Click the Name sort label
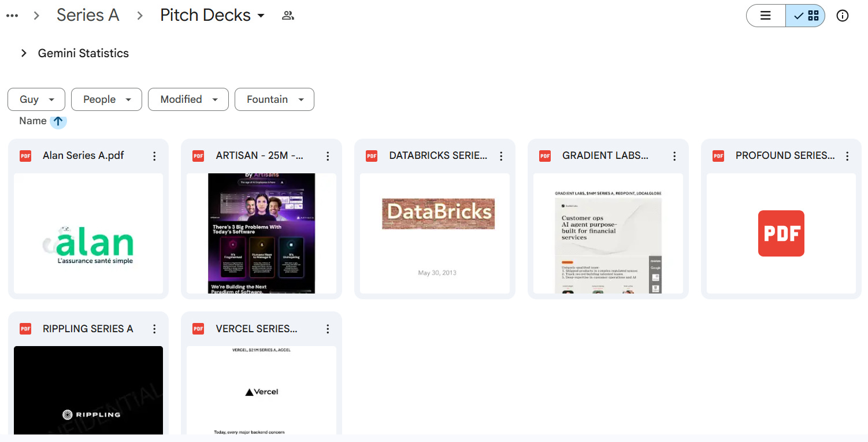 pos(32,121)
